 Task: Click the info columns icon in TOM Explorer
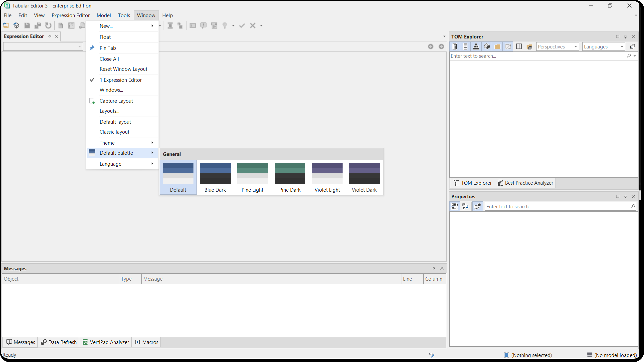pyautogui.click(x=519, y=47)
